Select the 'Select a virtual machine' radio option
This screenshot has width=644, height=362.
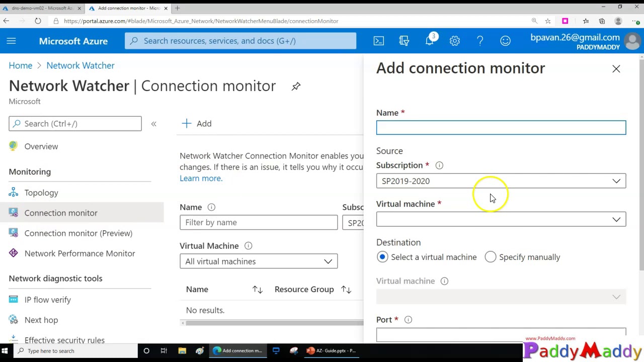tap(382, 257)
